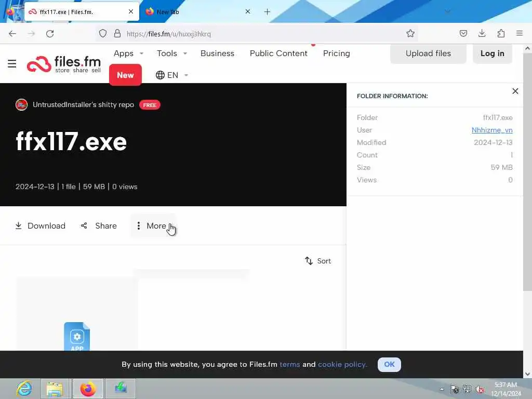Reload the current page
The image size is (532, 399).
pyautogui.click(x=50, y=34)
